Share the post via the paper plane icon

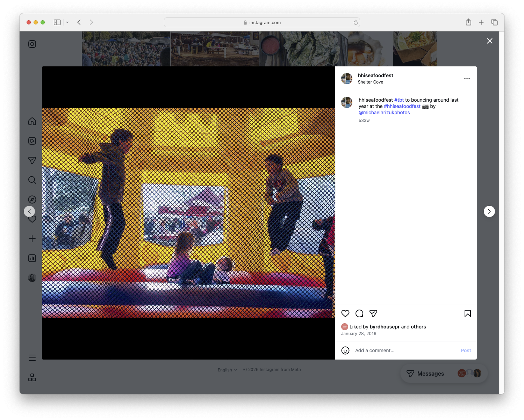[373, 313]
